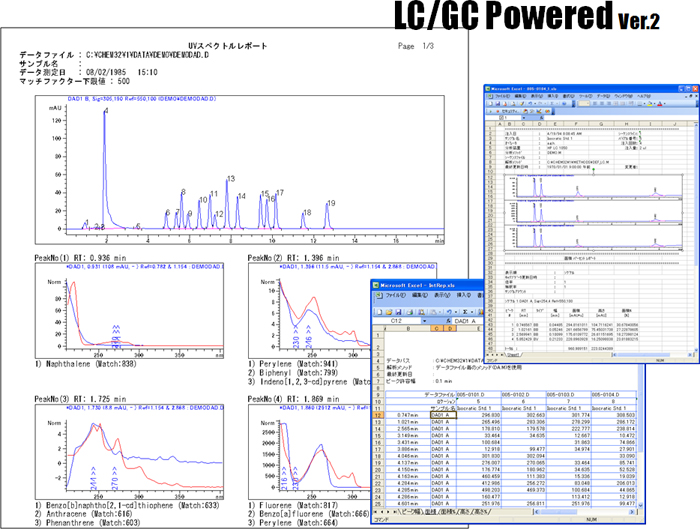
Task: Open 表示(V) menu in IntRep.xls window
Action: tap(442, 295)
